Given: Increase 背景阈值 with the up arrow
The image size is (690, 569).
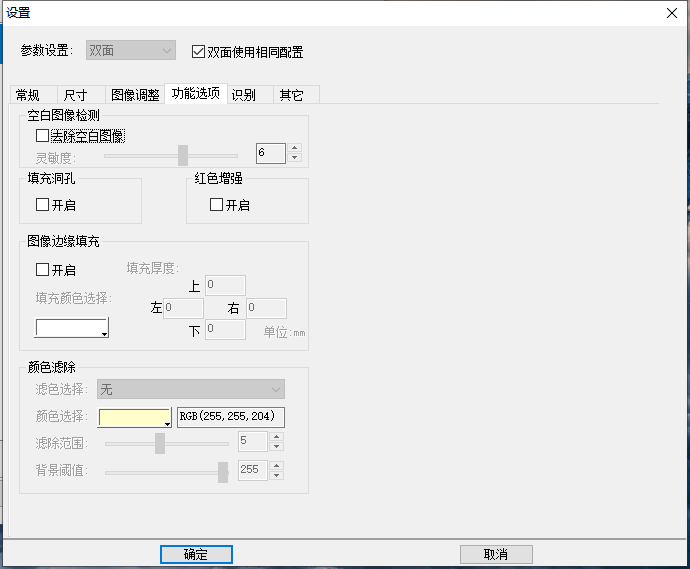Looking at the screenshot, I should (x=276, y=466).
